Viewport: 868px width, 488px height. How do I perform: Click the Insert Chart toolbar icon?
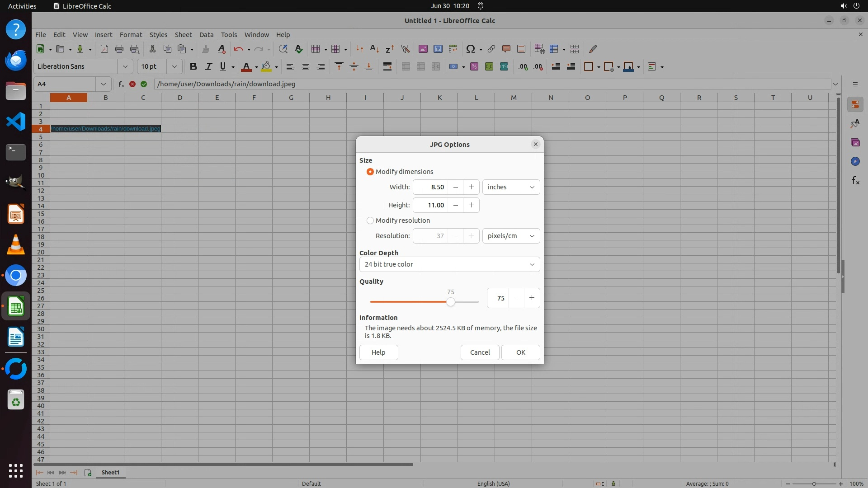click(438, 49)
